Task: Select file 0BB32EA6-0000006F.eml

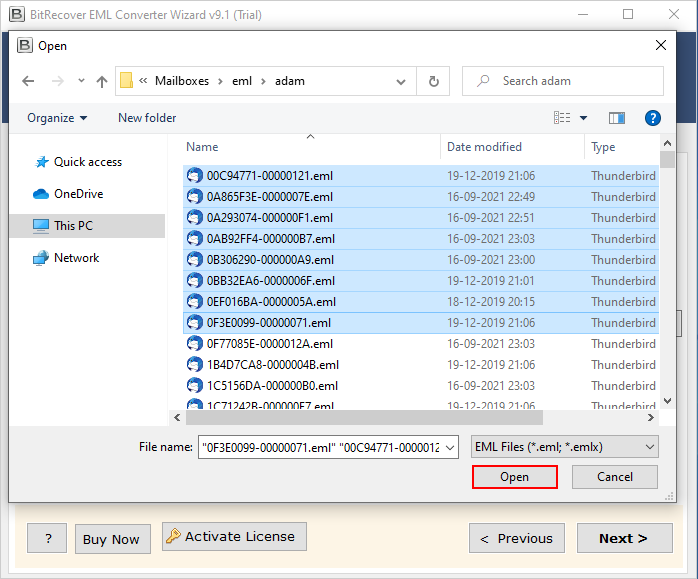Action: [421, 281]
